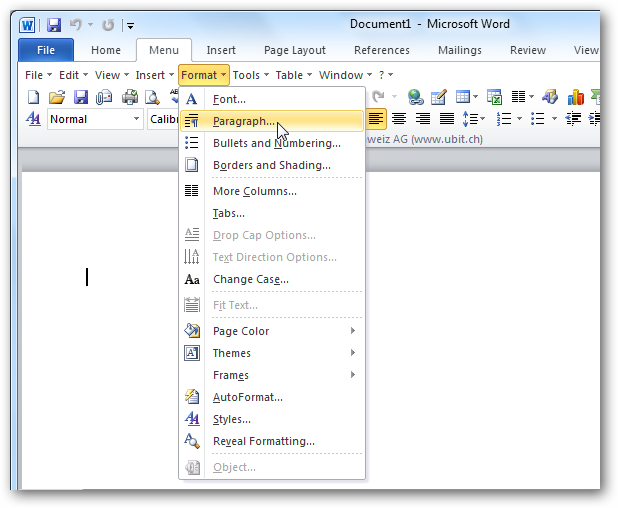Center-align text with the Center icon
618x508 pixels.
tap(399, 119)
